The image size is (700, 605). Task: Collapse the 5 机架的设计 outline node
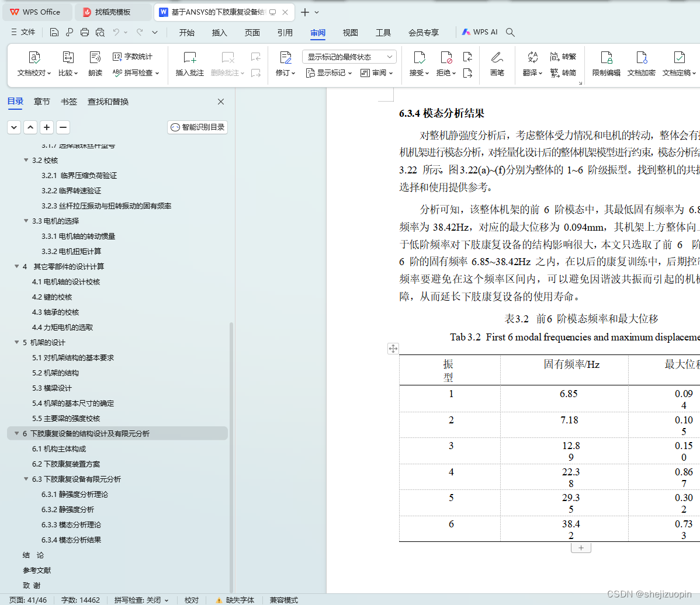[16, 342]
